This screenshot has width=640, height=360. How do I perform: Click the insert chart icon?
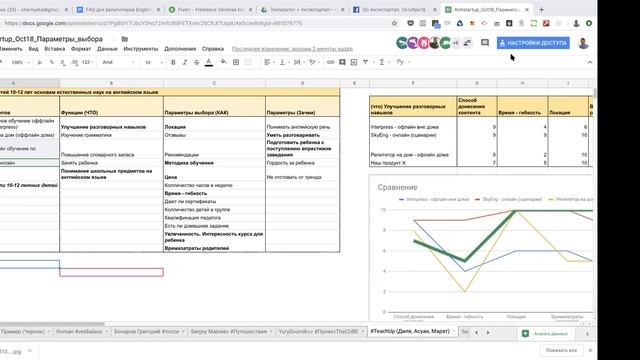pos(354,62)
